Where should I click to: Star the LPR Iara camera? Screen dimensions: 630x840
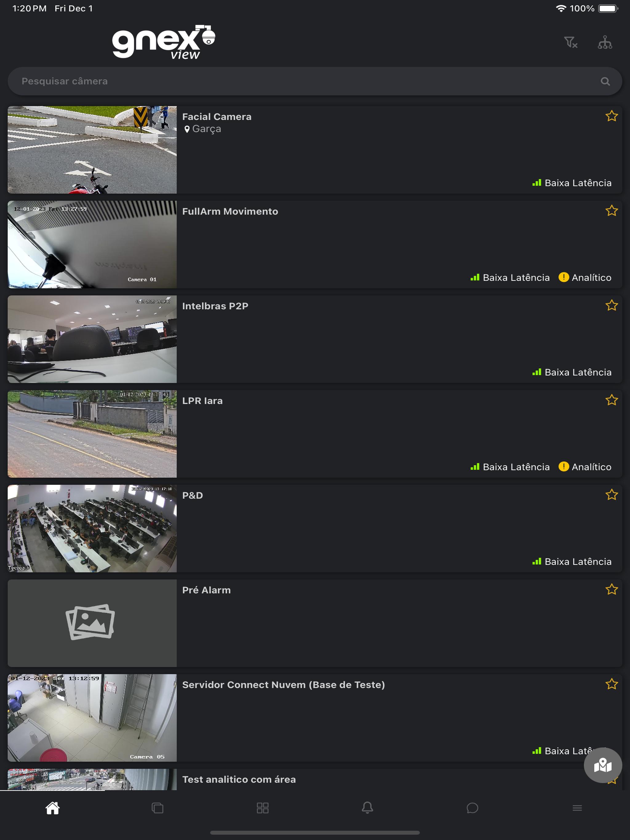coord(611,400)
